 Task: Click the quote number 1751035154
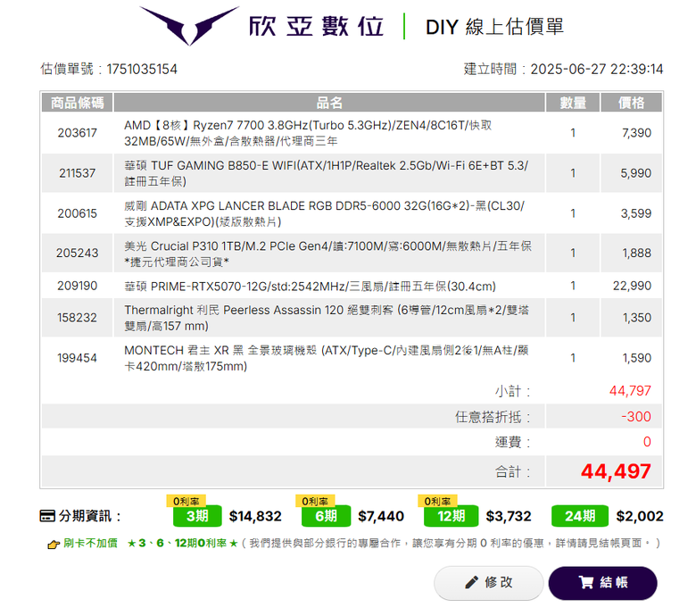point(142,70)
